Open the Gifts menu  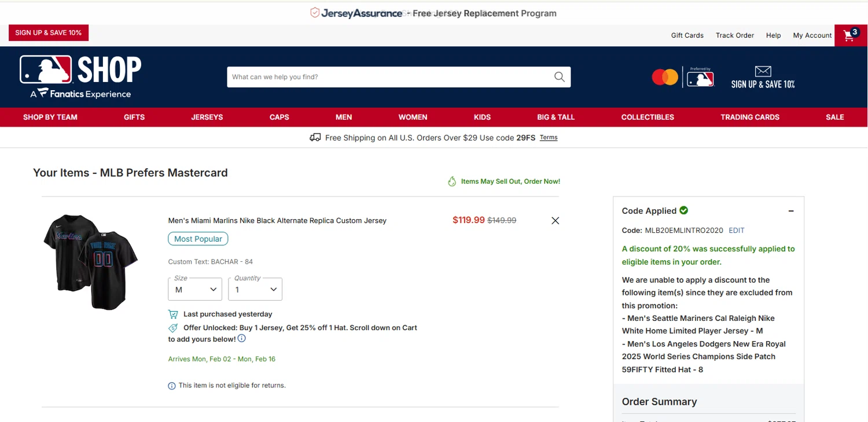coord(134,117)
